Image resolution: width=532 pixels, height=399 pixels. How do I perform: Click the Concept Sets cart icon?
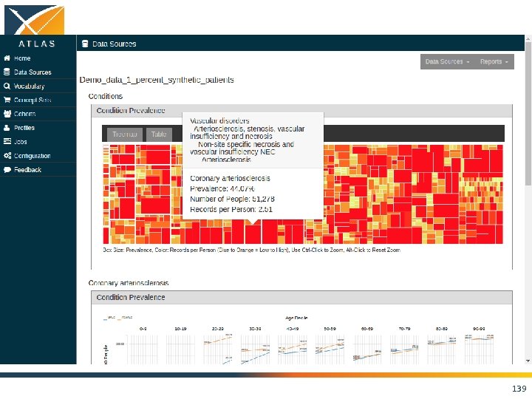point(7,100)
